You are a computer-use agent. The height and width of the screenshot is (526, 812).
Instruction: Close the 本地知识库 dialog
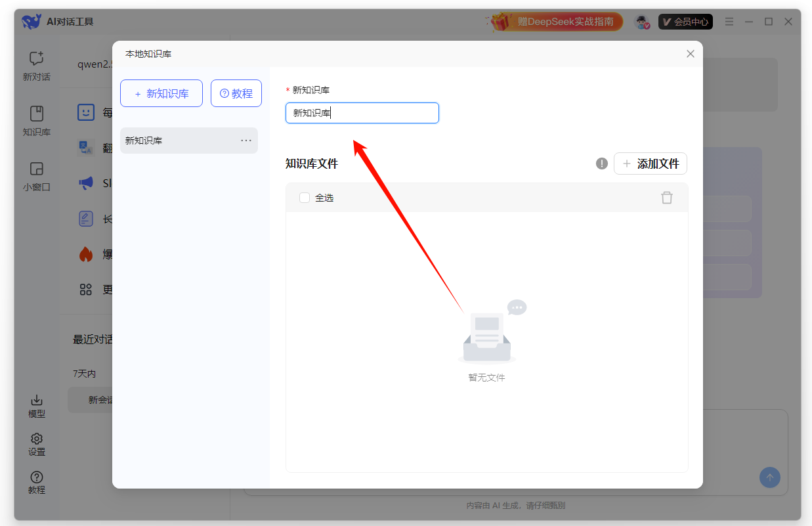pos(690,54)
